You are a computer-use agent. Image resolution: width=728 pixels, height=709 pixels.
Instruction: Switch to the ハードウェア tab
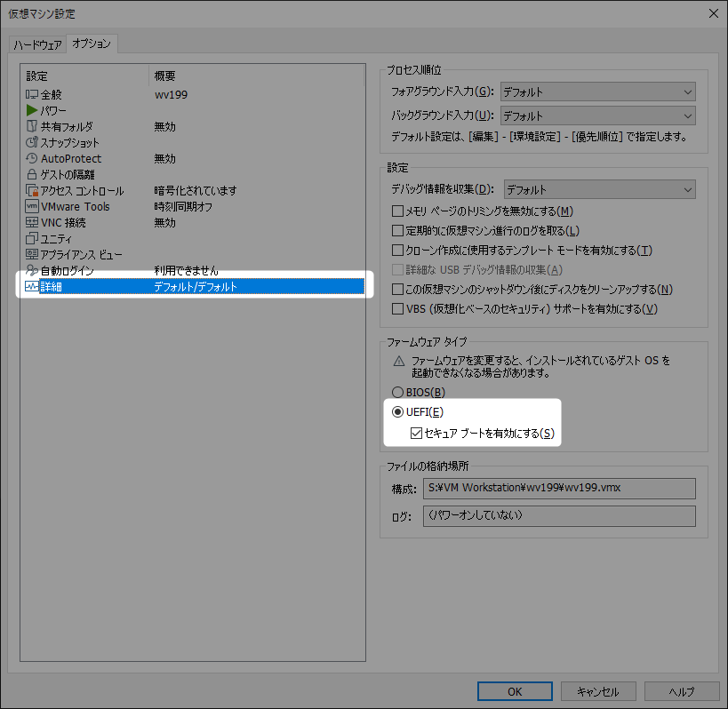(37, 44)
